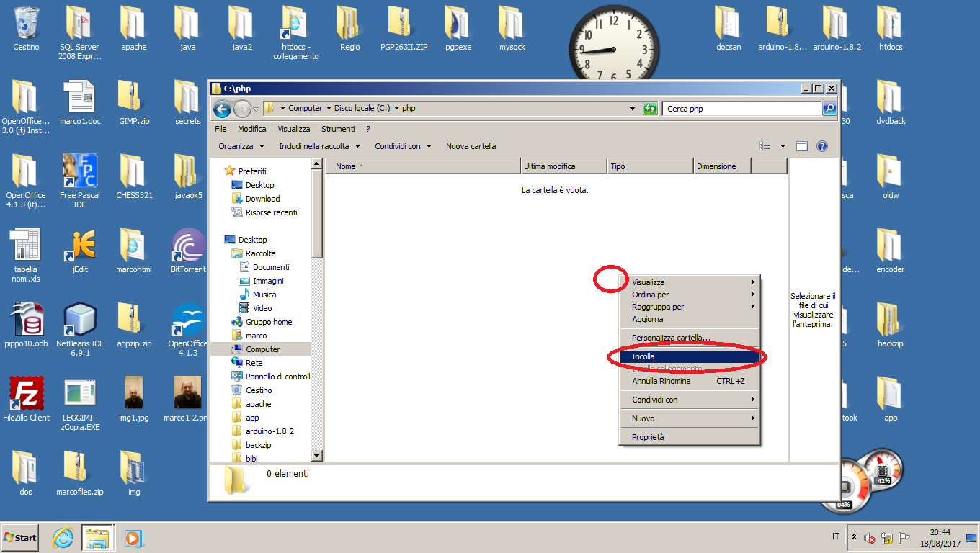980x553 pixels.
Task: Select the BitTorrent desktop shortcut
Action: pyautogui.click(x=188, y=250)
